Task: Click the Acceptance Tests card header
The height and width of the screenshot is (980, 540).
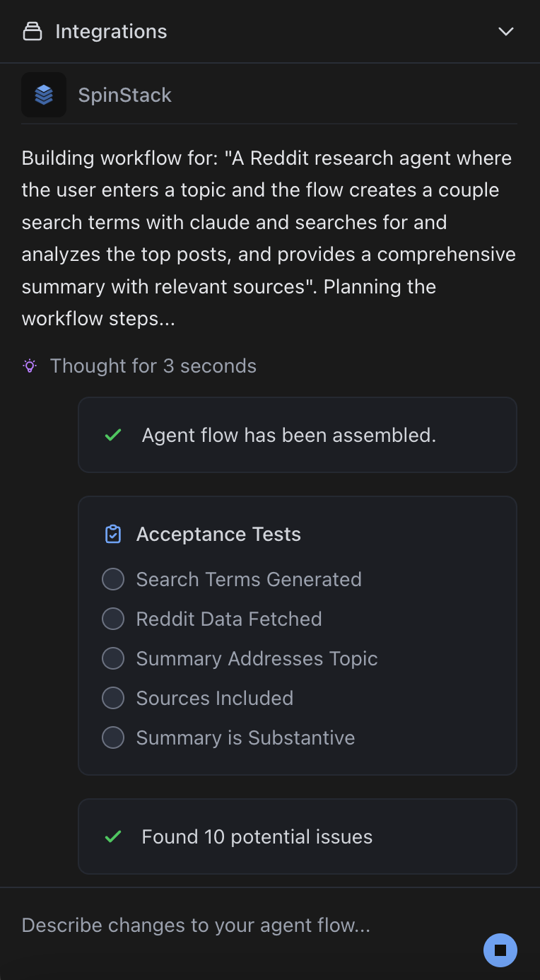Action: point(218,534)
